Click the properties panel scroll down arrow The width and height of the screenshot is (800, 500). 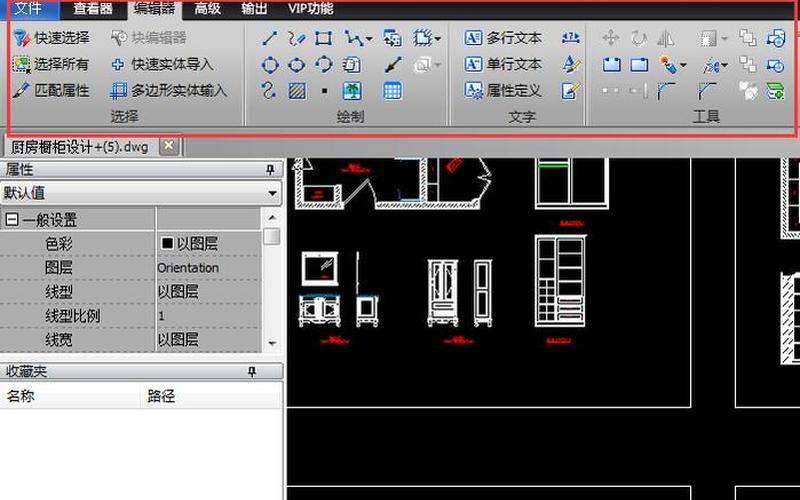272,343
